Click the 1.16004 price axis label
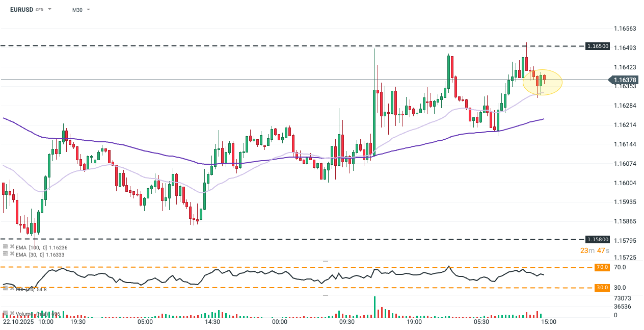 click(625, 183)
